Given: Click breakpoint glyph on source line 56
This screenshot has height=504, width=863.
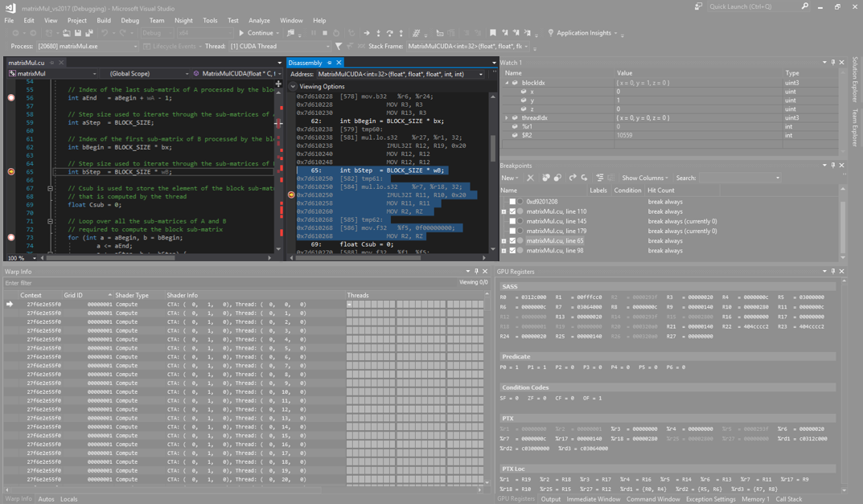Looking at the screenshot, I should (11, 97).
